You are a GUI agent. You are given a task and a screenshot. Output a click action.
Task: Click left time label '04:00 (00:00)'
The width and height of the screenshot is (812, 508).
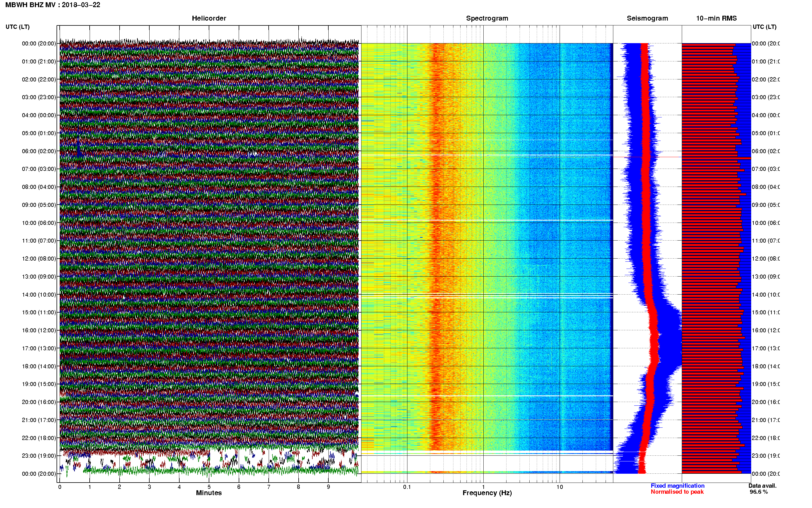point(39,115)
